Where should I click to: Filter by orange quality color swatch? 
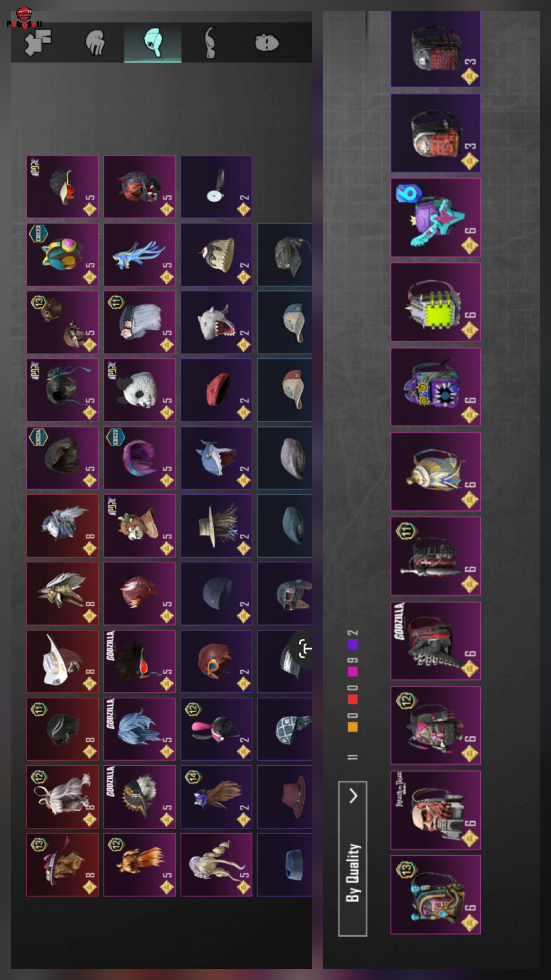[353, 727]
